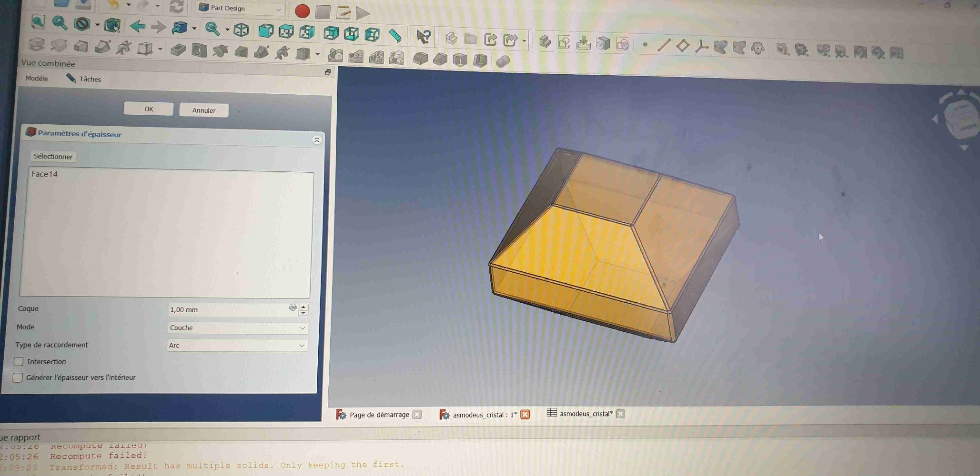Click the measure distance ruler icon
Screen dimensions: 980x476
click(x=395, y=35)
